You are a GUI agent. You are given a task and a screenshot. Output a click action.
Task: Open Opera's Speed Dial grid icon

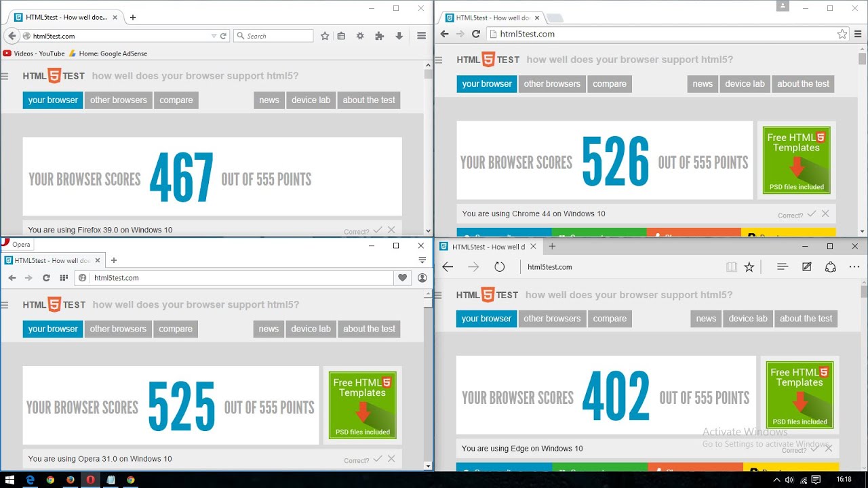pyautogui.click(x=64, y=278)
